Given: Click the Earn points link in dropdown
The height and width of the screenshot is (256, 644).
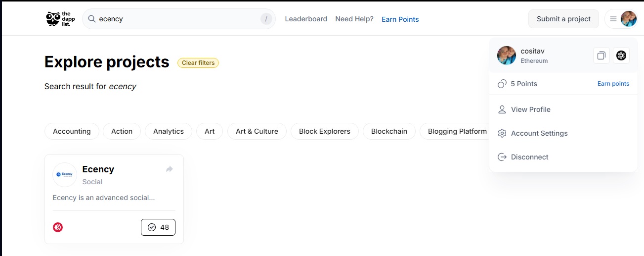Looking at the screenshot, I should pos(613,84).
